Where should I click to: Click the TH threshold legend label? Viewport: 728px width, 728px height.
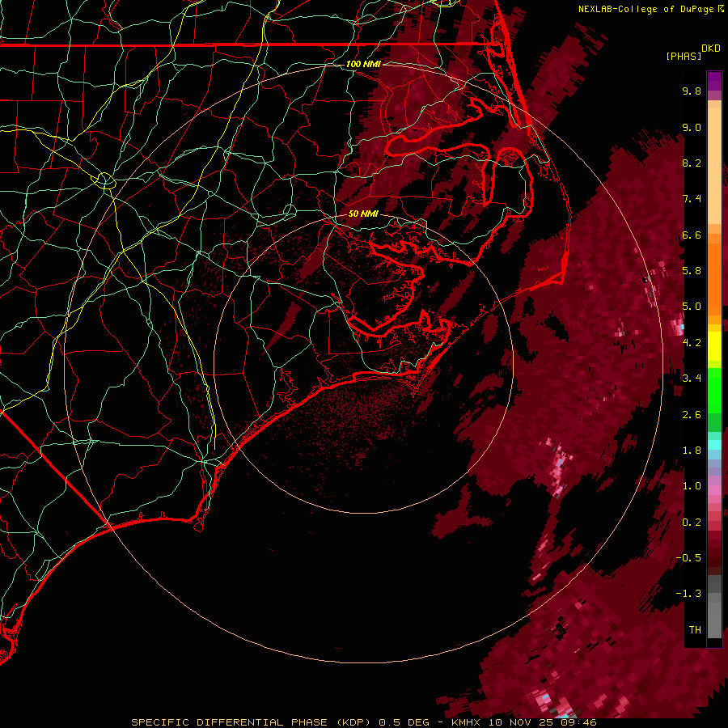[x=695, y=630]
